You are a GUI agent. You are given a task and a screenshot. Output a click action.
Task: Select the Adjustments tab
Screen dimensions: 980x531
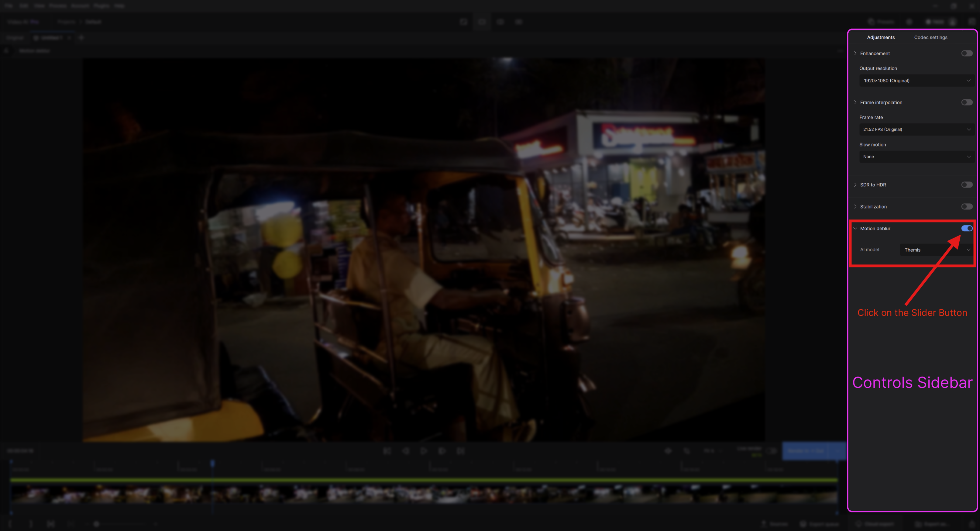(881, 37)
